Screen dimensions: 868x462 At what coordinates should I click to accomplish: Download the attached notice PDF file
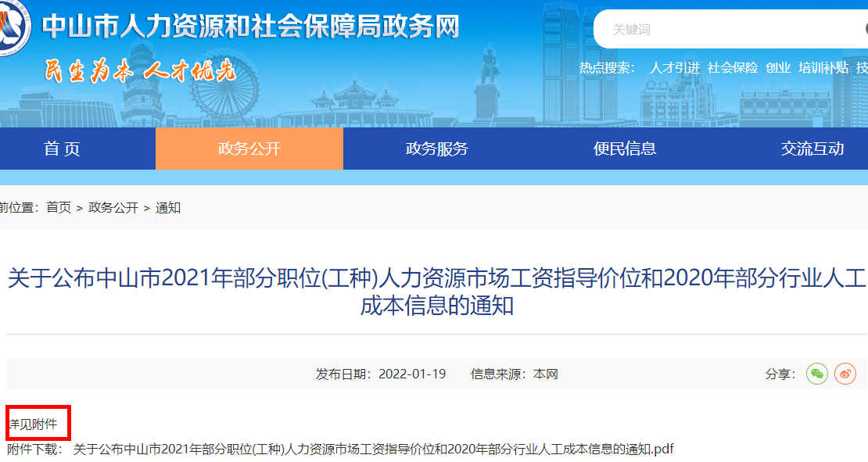(x=373, y=449)
